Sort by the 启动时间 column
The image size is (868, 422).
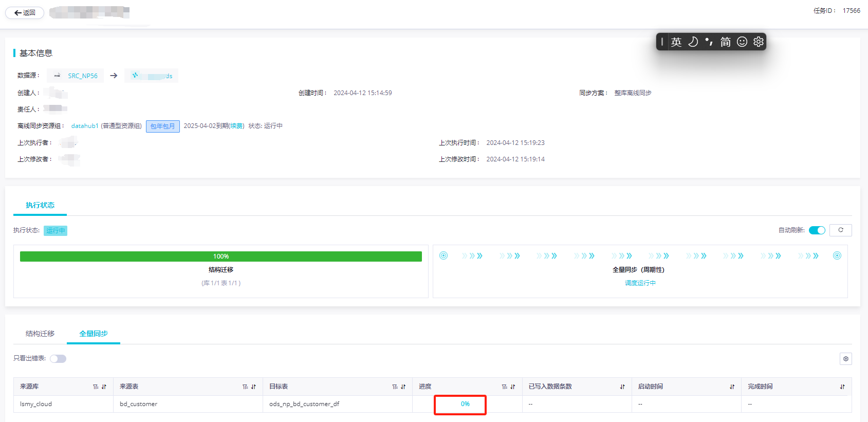click(732, 387)
